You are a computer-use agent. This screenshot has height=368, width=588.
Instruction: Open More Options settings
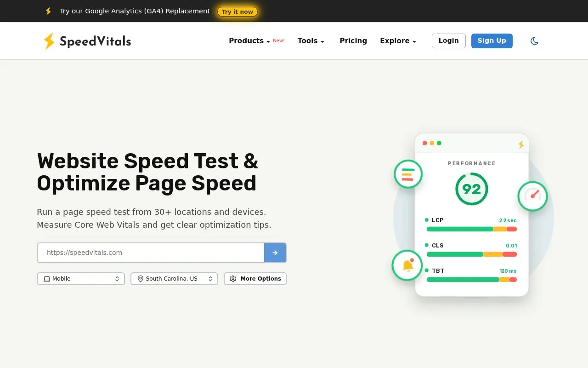255,279
